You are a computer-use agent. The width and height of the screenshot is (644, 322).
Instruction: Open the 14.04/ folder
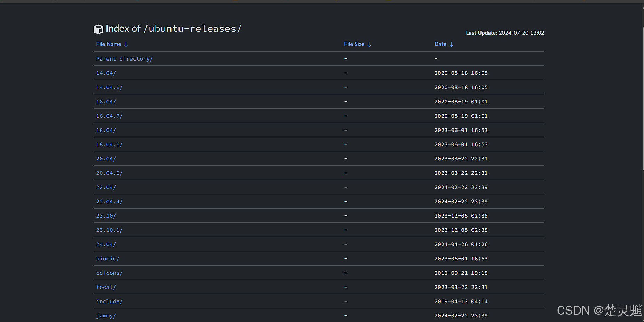click(106, 73)
